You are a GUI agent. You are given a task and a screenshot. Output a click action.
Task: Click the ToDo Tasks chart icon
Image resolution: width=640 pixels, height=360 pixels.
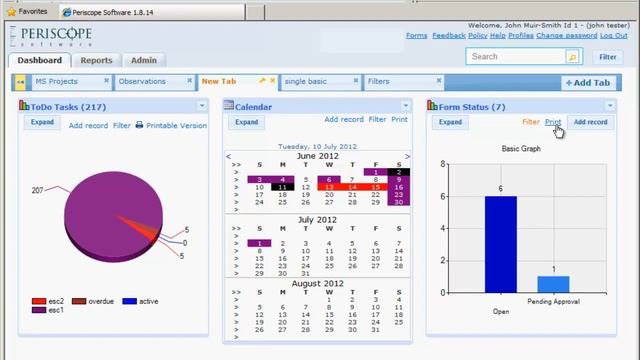[24, 106]
